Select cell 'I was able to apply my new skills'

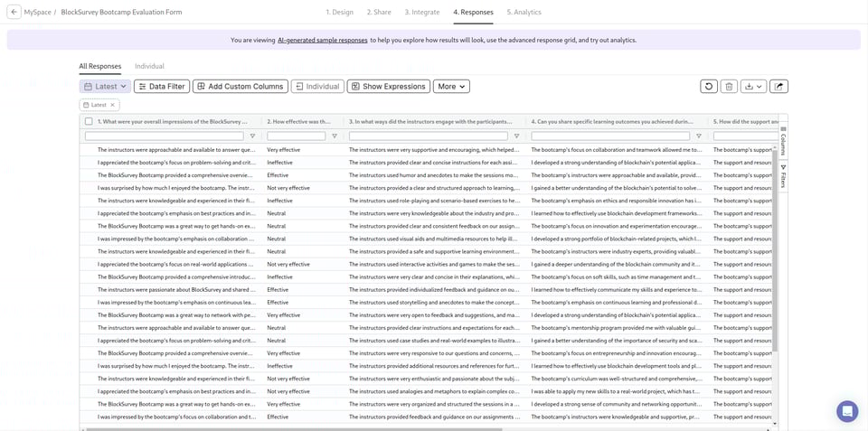click(x=618, y=392)
